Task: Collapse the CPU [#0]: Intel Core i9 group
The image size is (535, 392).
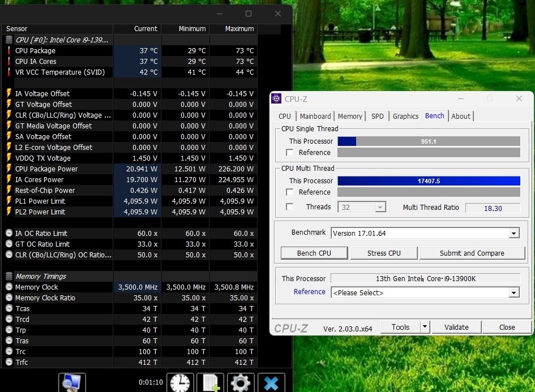Action: pos(61,40)
